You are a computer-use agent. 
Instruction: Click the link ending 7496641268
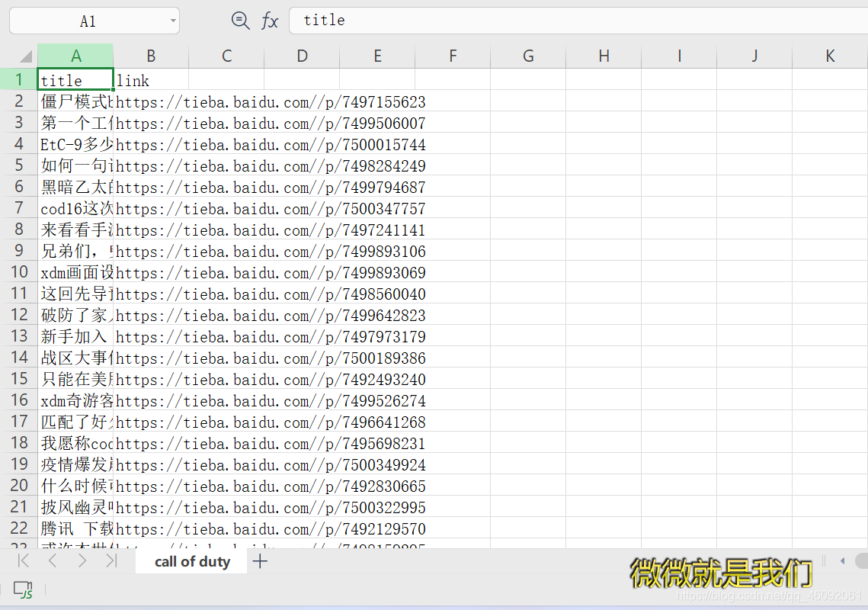pos(271,422)
